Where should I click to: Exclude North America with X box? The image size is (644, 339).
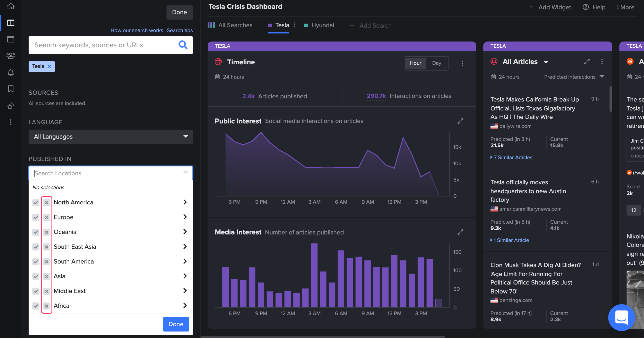(46, 203)
